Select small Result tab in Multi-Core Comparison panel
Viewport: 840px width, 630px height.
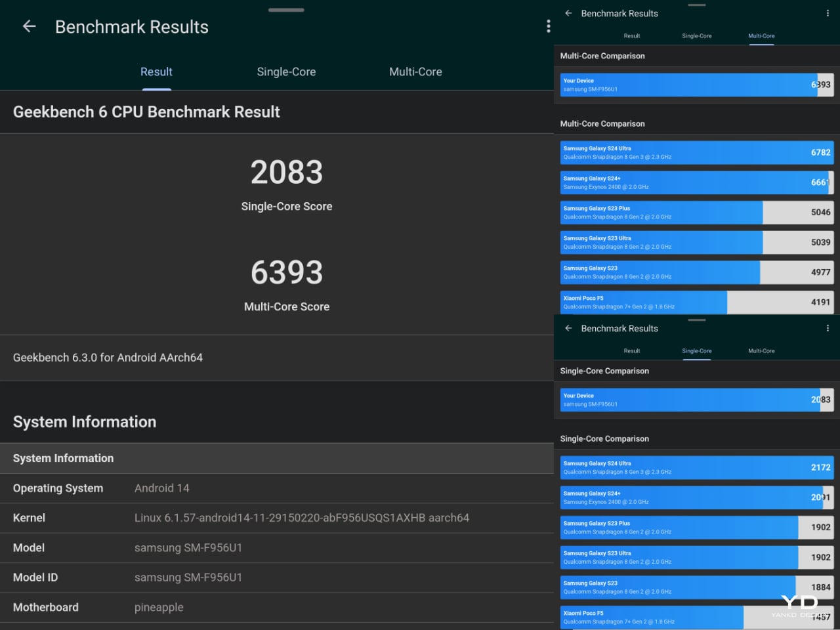pyautogui.click(x=631, y=36)
